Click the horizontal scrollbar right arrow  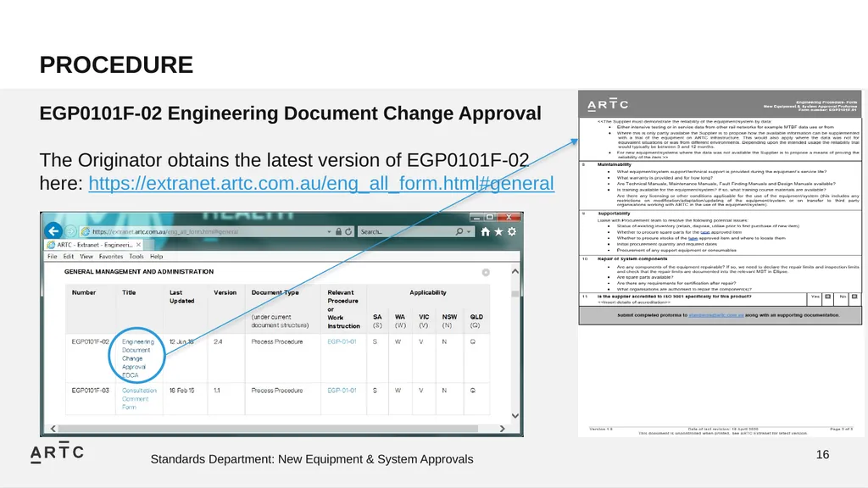click(x=502, y=429)
